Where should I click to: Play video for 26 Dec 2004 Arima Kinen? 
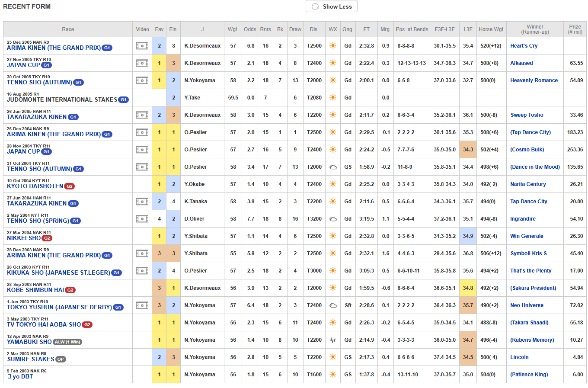click(x=142, y=132)
